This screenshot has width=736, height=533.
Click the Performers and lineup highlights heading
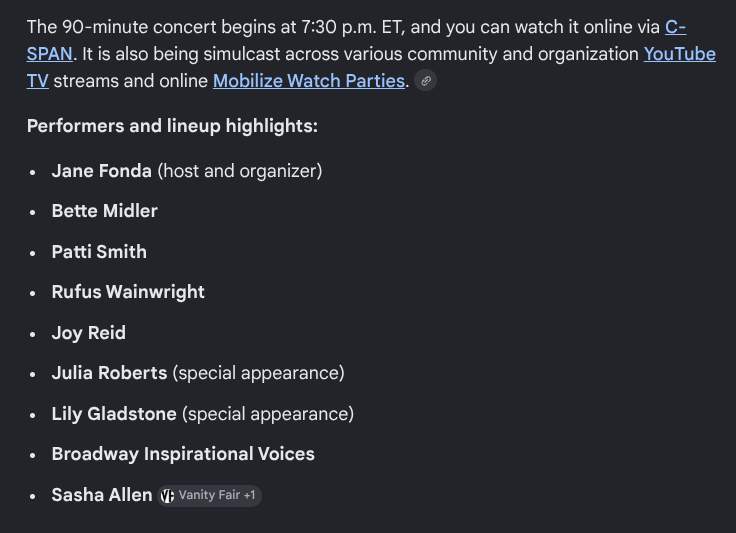[x=172, y=126]
